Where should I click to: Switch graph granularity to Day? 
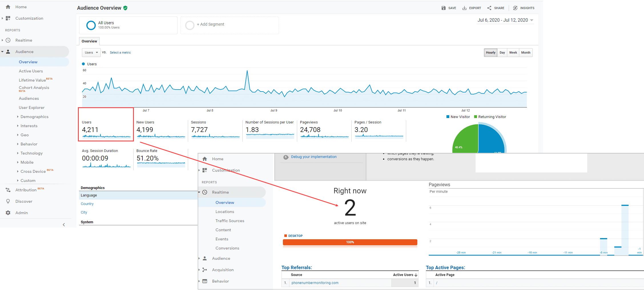click(x=502, y=52)
